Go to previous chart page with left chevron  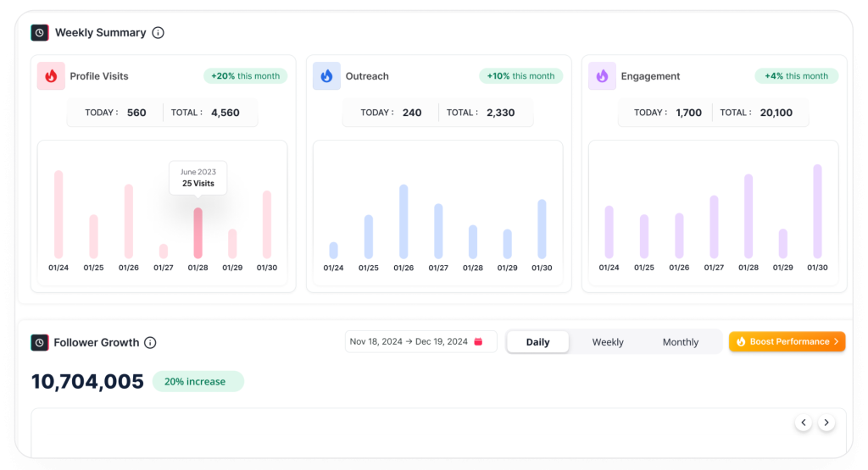click(803, 423)
